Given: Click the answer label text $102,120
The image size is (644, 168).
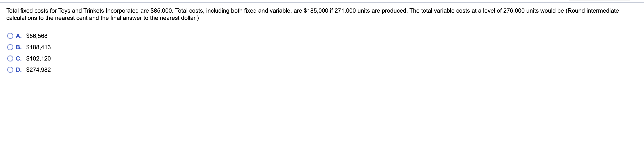Looking at the screenshot, I should (38, 58).
